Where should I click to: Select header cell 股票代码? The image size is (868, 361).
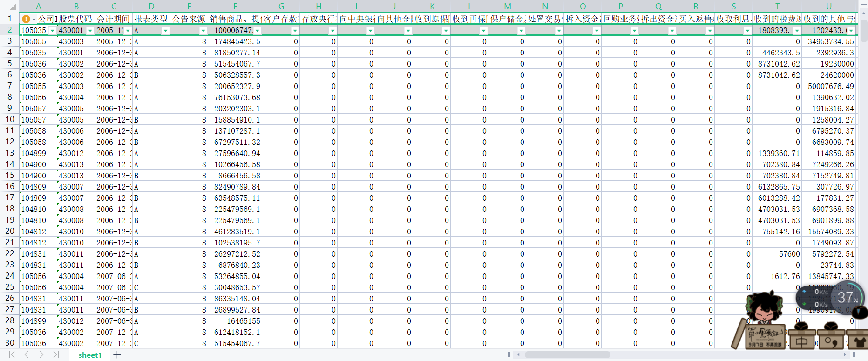tap(75, 19)
